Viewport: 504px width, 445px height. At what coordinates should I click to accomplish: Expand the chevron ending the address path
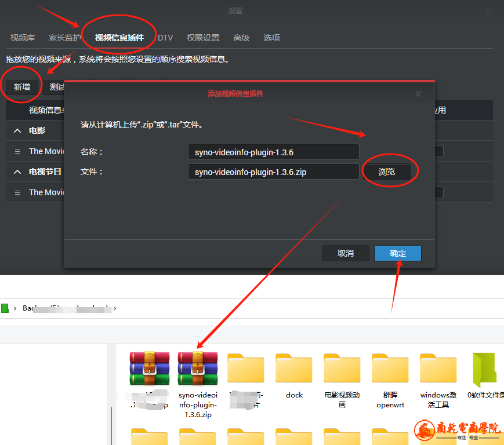point(115,309)
